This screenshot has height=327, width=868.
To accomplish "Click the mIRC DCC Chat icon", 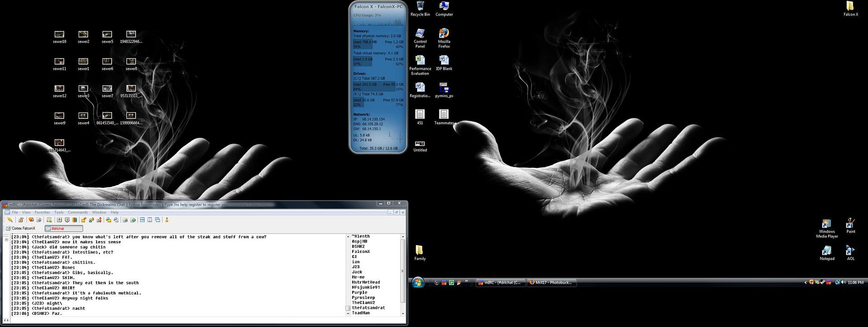I will [x=91, y=220].
